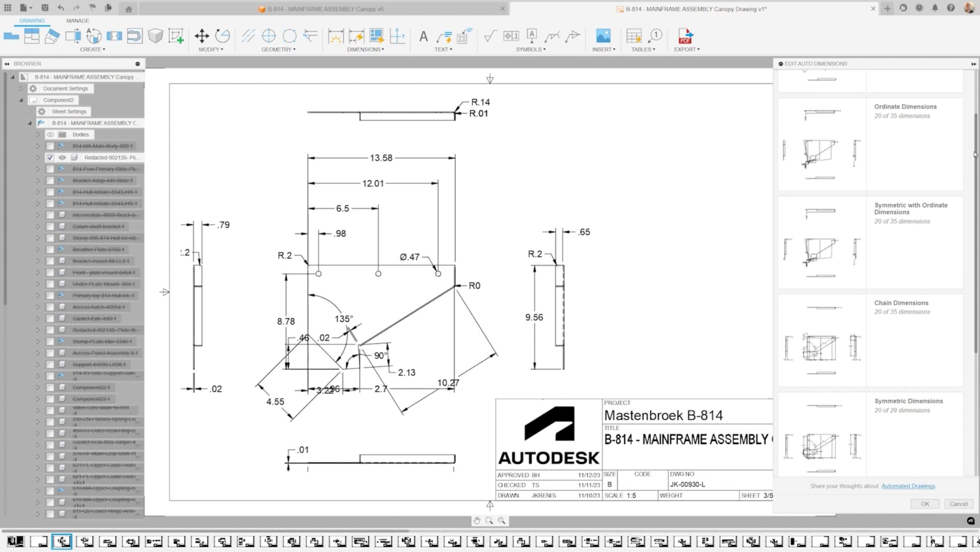Uncheck the Redacted-902135 component checkbox
This screenshot has width=980, height=552.
tap(50, 158)
